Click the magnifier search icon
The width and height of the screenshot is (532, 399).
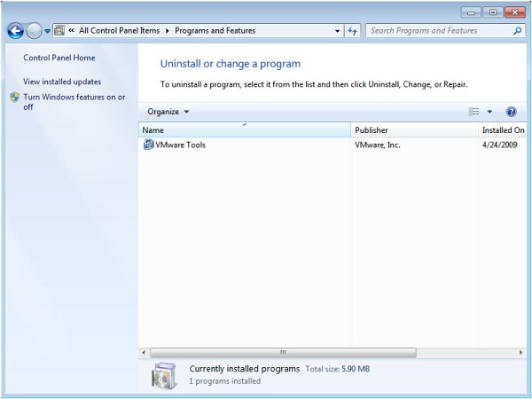click(x=517, y=31)
